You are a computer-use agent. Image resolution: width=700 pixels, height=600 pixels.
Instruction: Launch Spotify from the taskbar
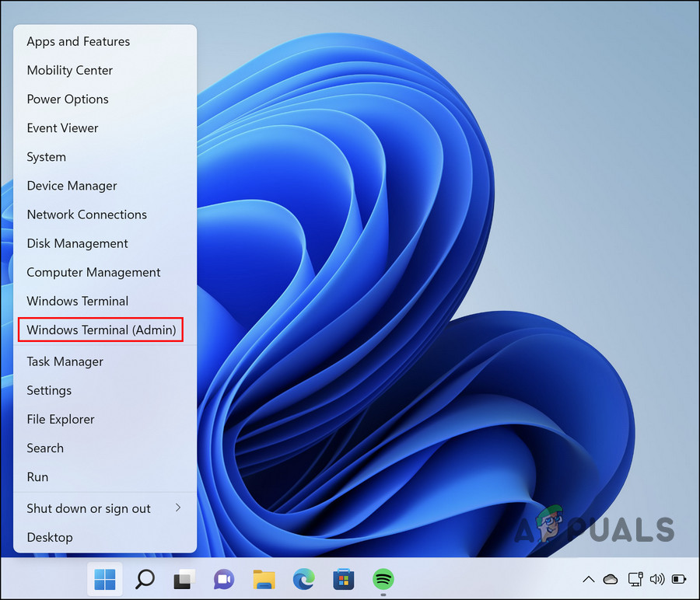point(383,579)
